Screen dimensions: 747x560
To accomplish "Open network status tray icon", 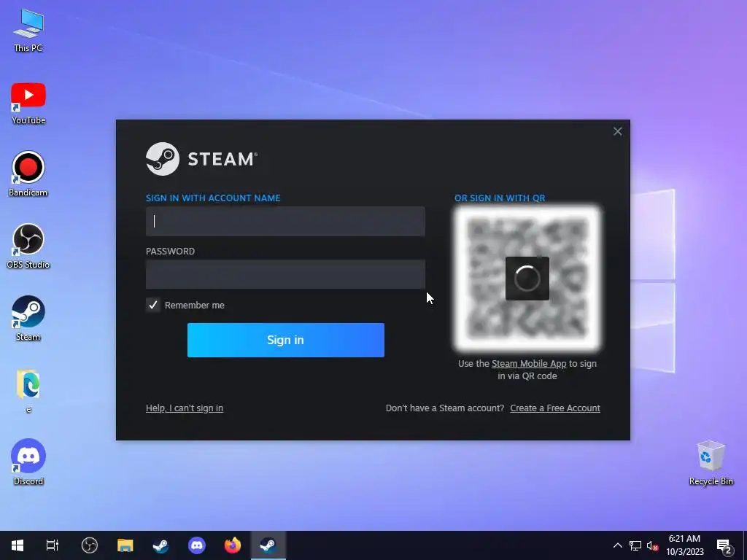I will pyautogui.click(x=635, y=545).
